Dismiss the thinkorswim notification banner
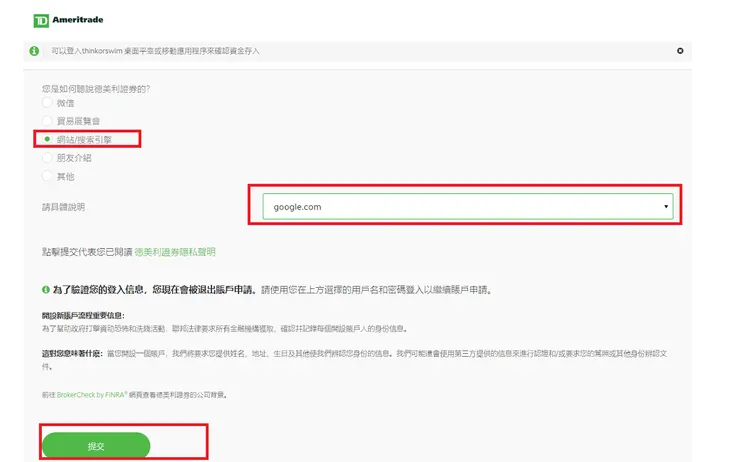This screenshot has width=740, height=462. pyautogui.click(x=680, y=50)
